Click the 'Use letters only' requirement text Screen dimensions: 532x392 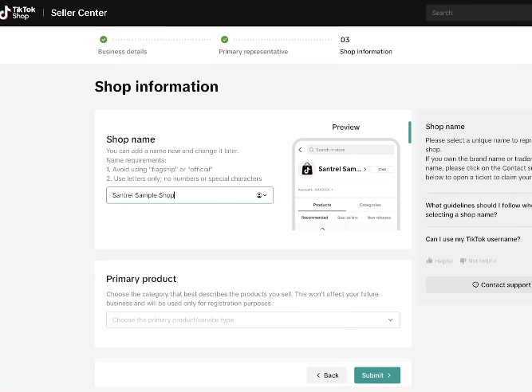tap(184, 178)
